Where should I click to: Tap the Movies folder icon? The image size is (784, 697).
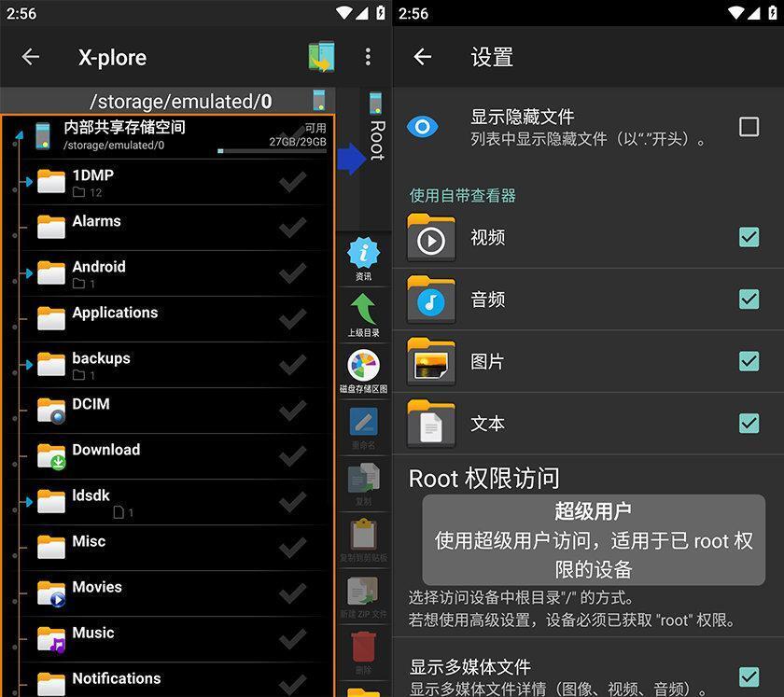tap(51, 593)
